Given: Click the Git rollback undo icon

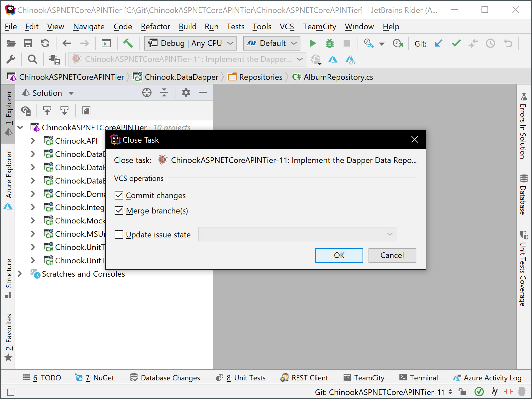Looking at the screenshot, I should coord(508,43).
